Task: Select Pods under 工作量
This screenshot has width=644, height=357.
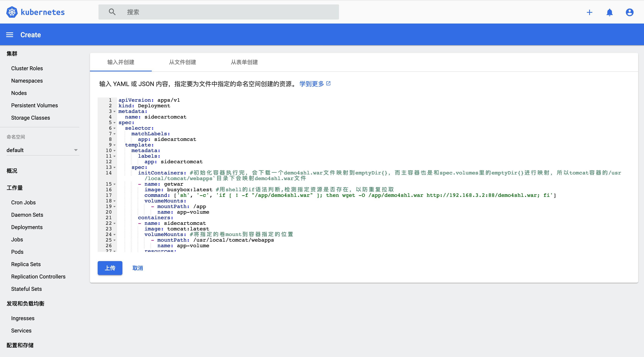Action: [x=17, y=252]
